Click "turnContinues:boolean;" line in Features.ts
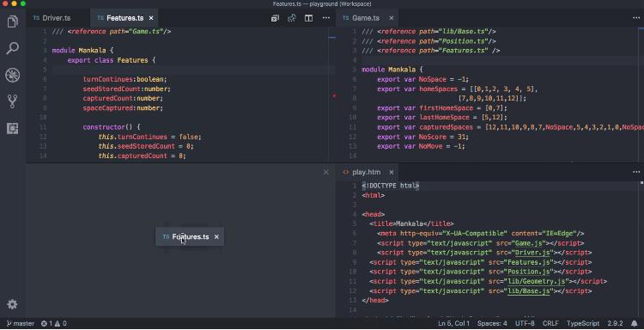This screenshot has height=330, width=644. 125,79
